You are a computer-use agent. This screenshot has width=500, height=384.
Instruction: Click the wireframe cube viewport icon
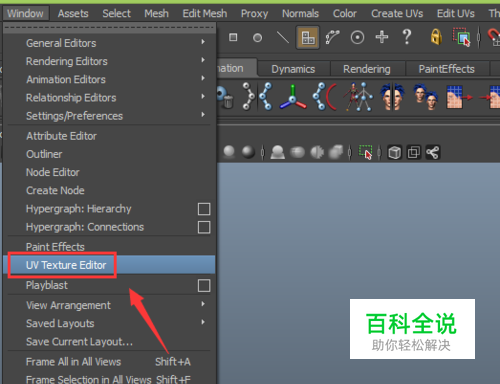coord(395,153)
